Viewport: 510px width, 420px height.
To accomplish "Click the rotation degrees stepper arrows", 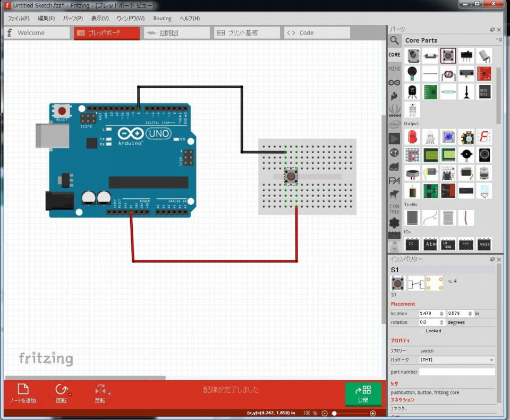I will tap(441, 322).
